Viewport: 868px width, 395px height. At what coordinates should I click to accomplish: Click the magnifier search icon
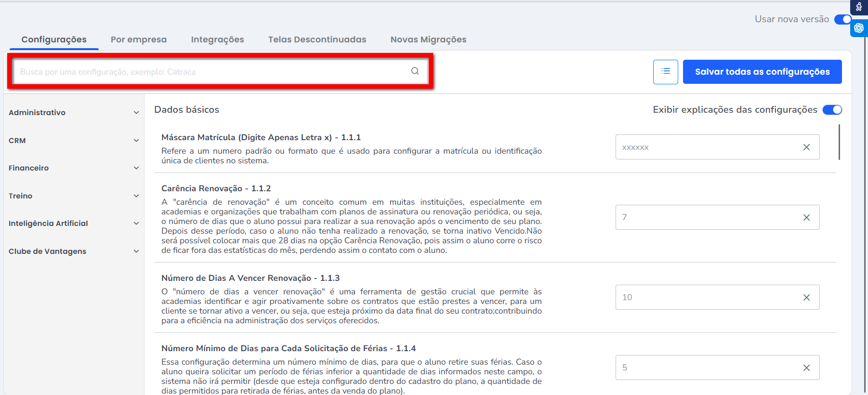tap(415, 71)
